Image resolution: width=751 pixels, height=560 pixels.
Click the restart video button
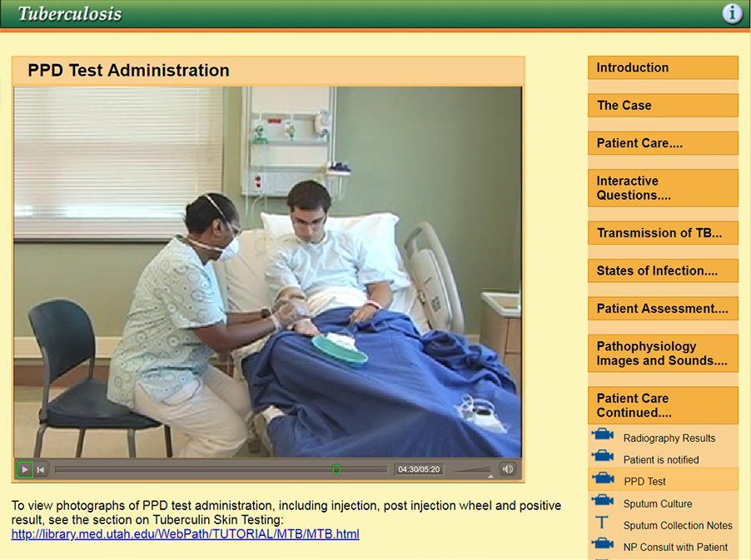[x=40, y=468]
